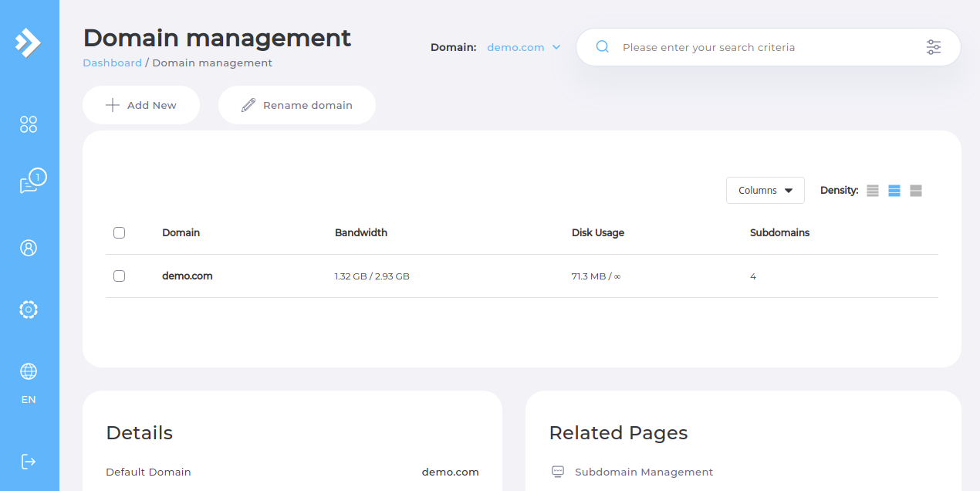
Task: Select medium density icon
Action: 894,191
